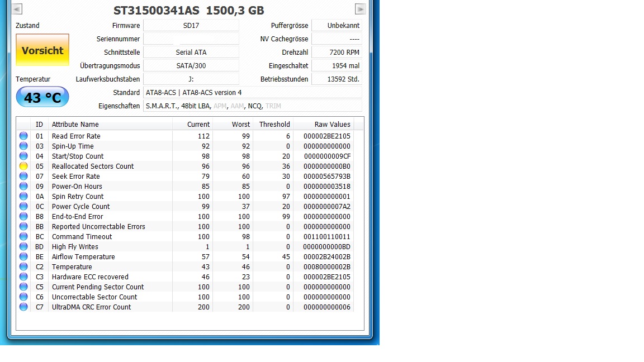
Task: Sort by Attribute Name column header
Action: [110, 124]
